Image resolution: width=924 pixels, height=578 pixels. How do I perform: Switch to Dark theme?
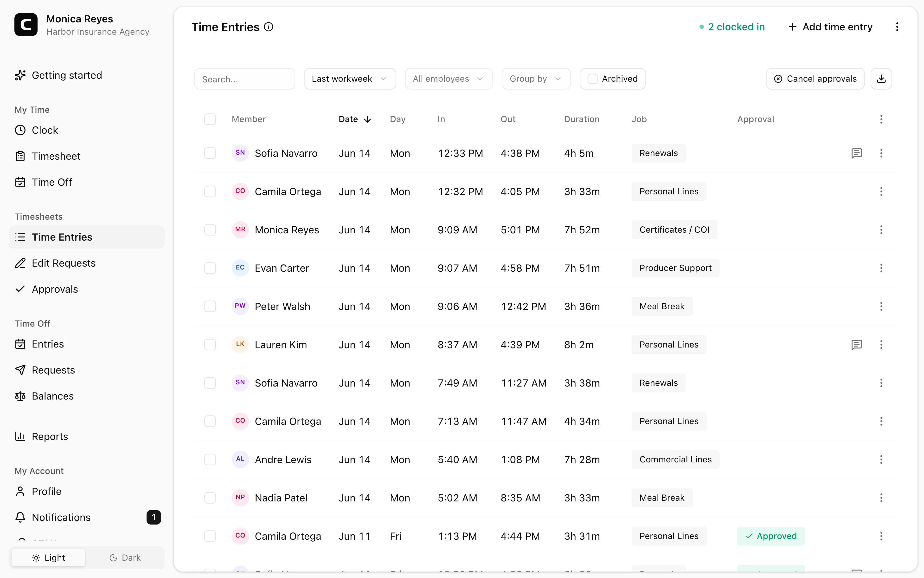(x=125, y=558)
